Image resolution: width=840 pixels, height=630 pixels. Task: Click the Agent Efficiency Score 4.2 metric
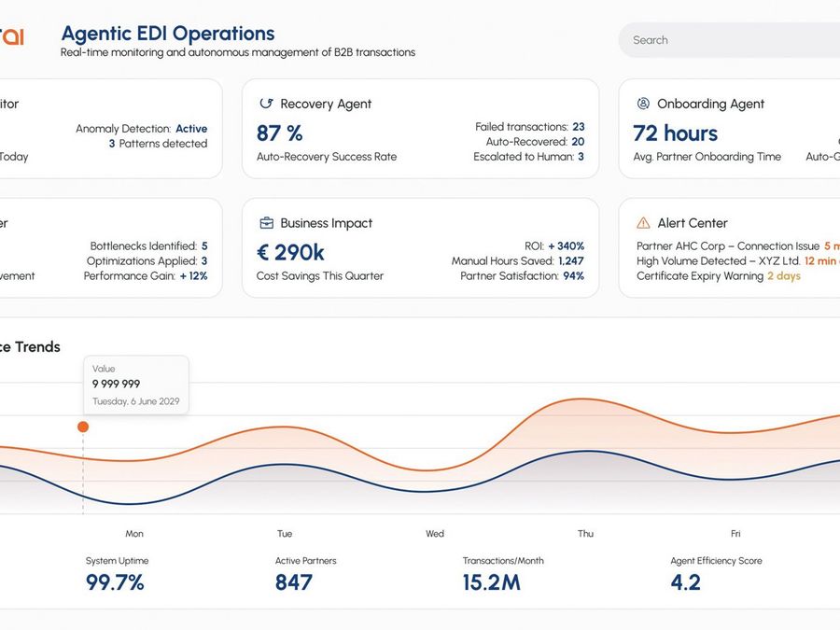tap(686, 582)
